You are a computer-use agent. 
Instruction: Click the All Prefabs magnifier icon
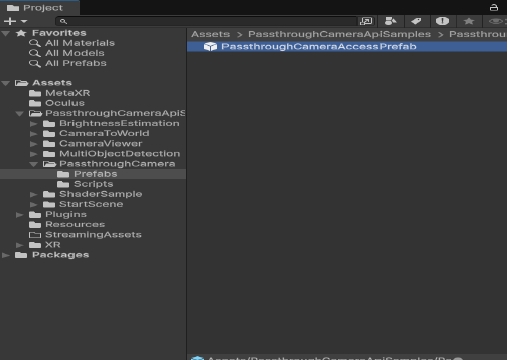35,63
